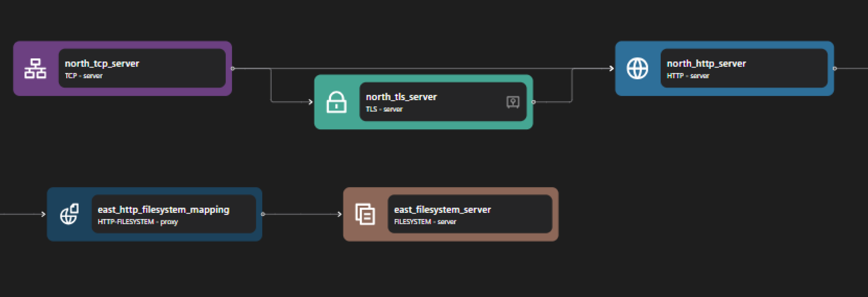The height and width of the screenshot is (297, 868).
Task: Click the HTTP-FILESYSTEM proxy subtitle text
Action: point(137,221)
